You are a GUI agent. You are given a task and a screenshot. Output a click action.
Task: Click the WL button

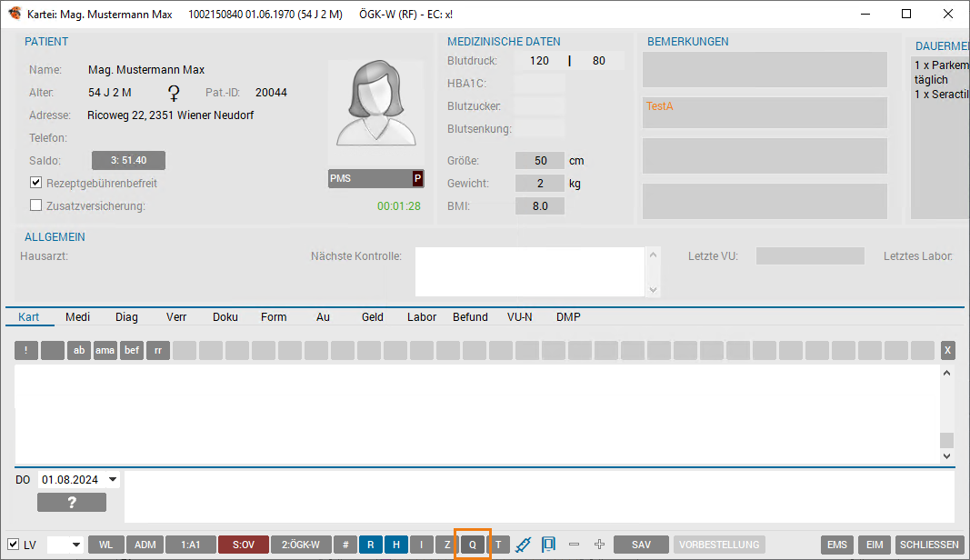[105, 545]
